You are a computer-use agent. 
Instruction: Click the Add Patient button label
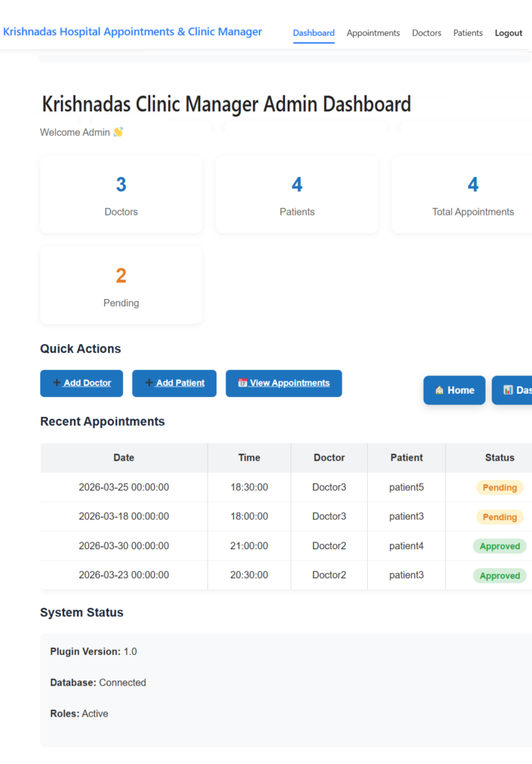coord(181,383)
